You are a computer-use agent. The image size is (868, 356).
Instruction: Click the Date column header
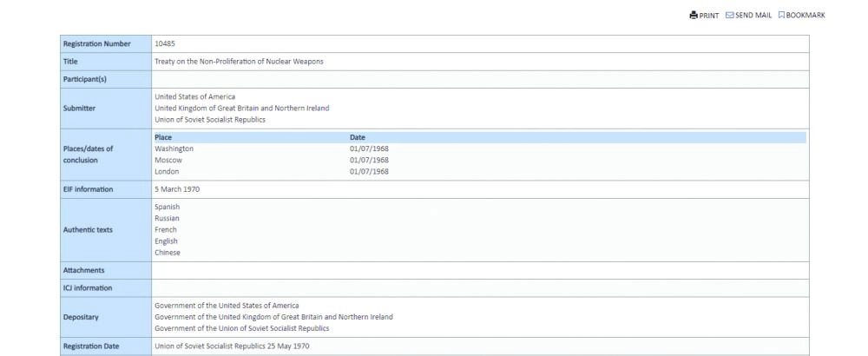358,137
